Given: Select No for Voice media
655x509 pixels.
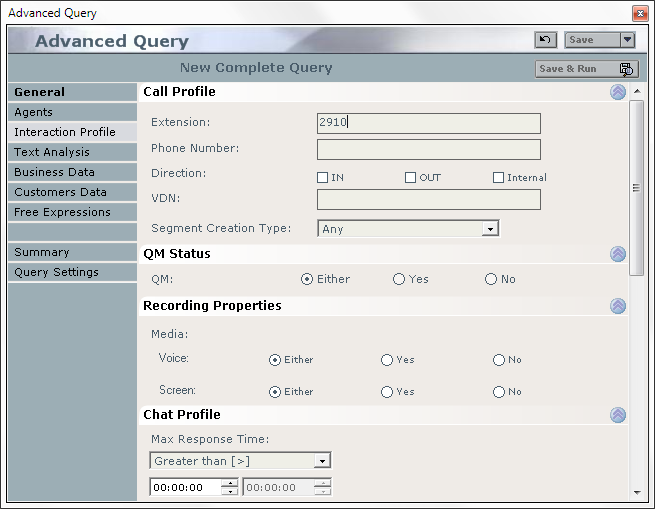Looking at the screenshot, I should point(499,360).
